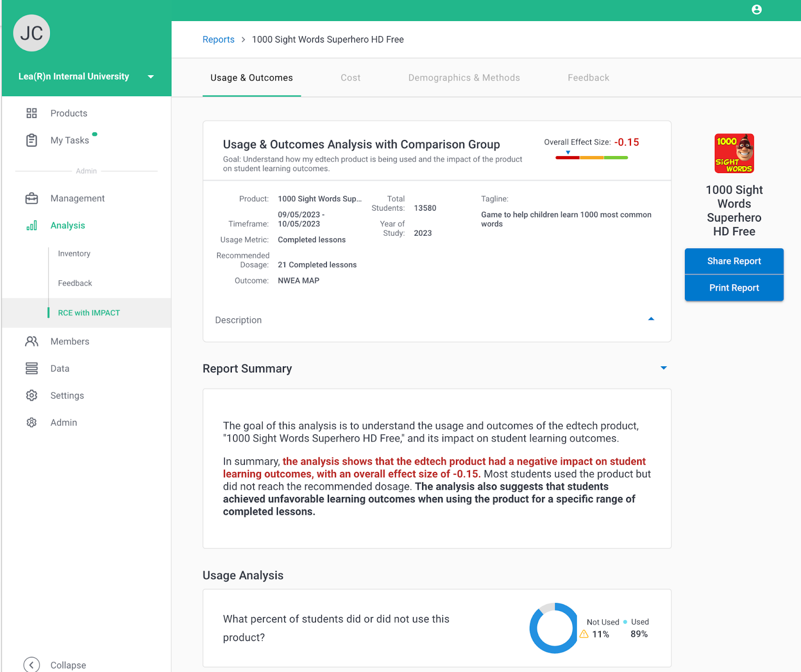Switch to the Usage & Outcomes tab
801x672 pixels.
(252, 78)
